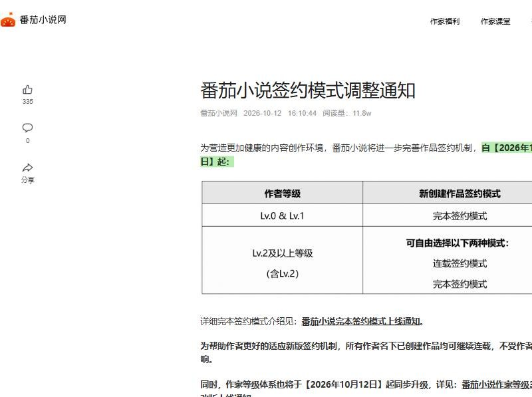Click the like count 335
The height and width of the screenshot is (397, 532).
27,102
